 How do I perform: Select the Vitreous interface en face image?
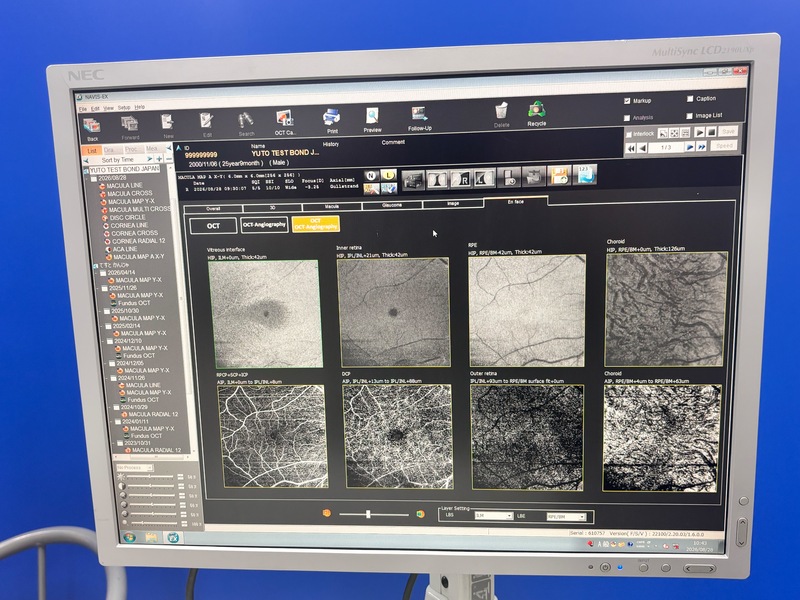(265, 314)
